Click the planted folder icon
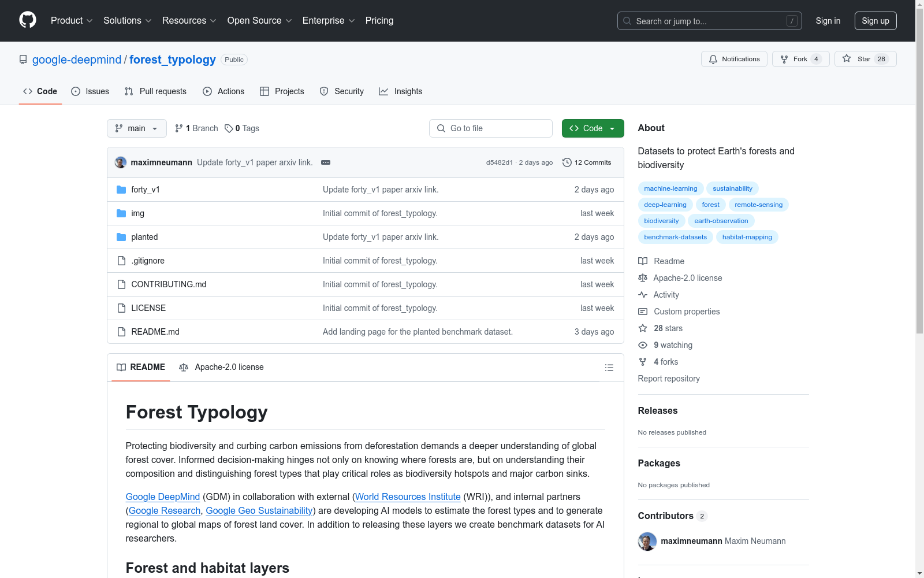 tap(121, 237)
